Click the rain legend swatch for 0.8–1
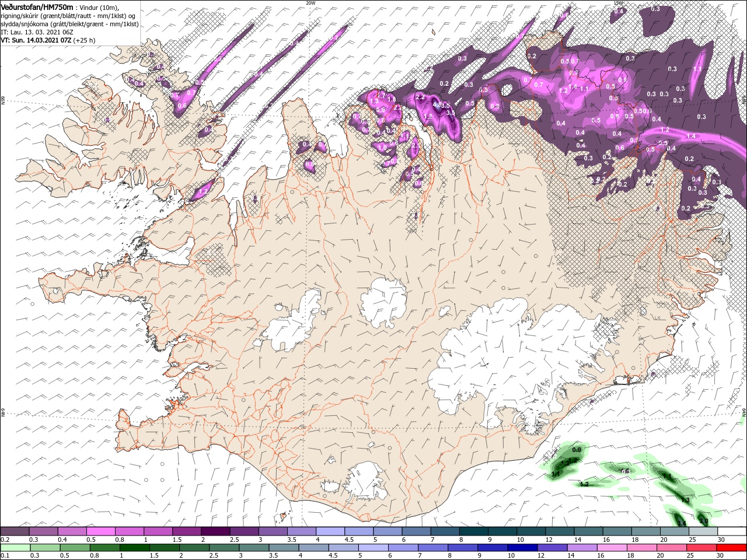Screen dimensions: 747x560 pos(105,548)
